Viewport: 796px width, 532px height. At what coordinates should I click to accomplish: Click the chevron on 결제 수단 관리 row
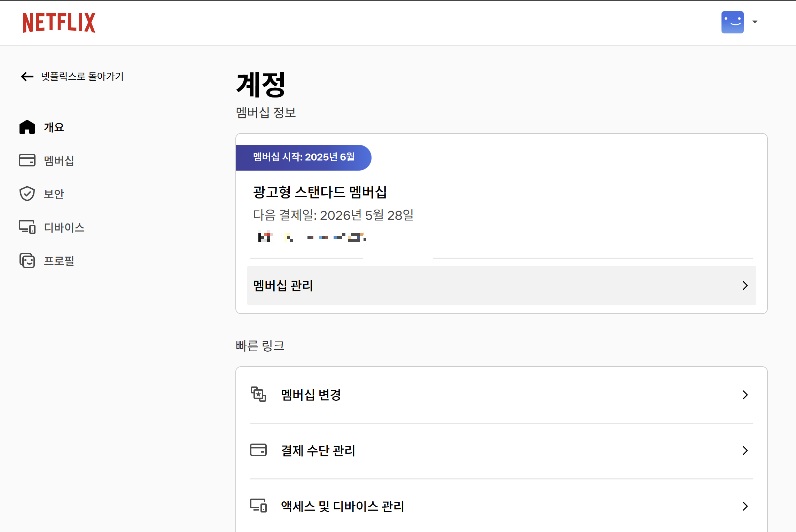pos(745,451)
